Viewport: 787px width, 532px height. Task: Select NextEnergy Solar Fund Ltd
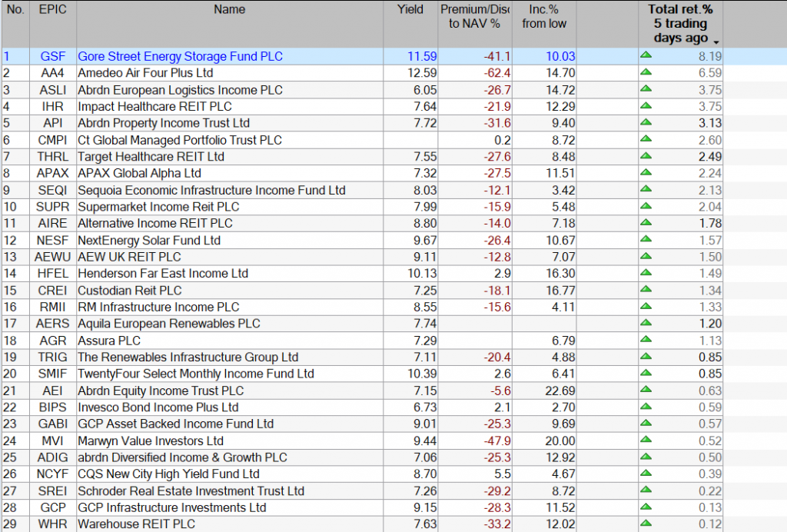(149, 241)
